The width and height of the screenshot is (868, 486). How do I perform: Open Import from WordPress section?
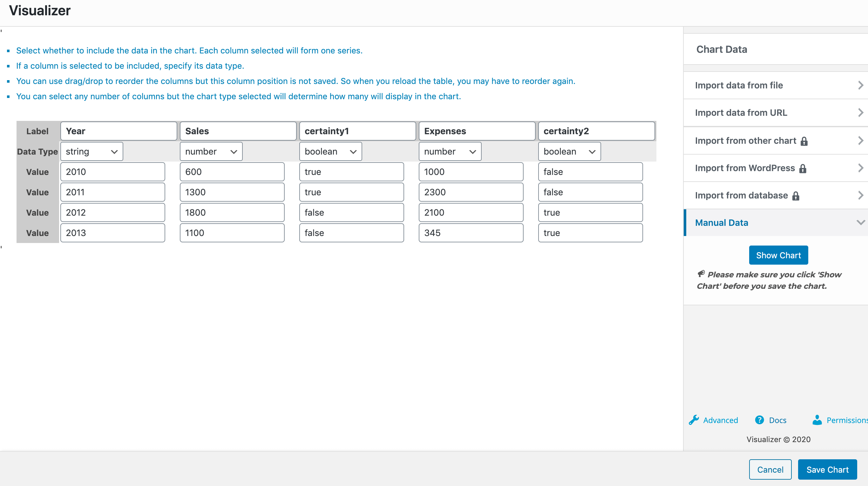745,168
